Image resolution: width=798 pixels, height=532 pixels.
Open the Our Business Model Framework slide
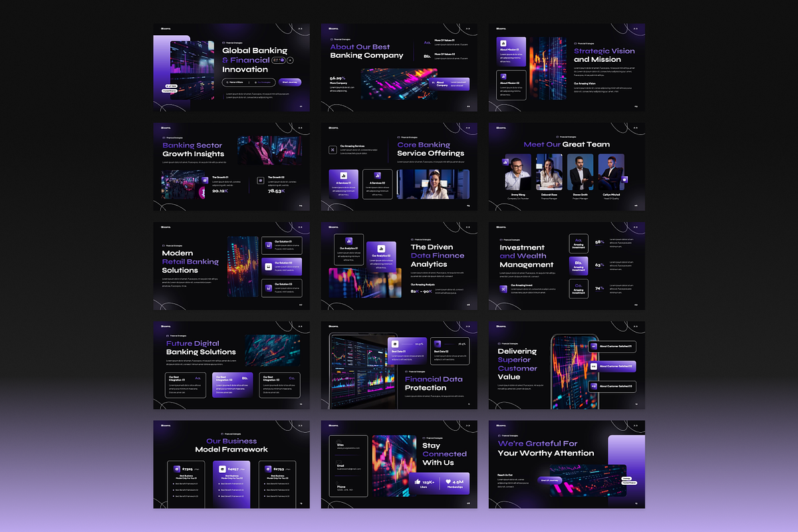click(231, 464)
